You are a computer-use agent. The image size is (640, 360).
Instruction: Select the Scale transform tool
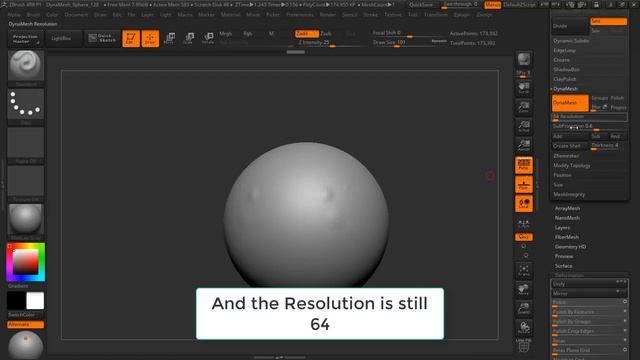[x=188, y=38]
